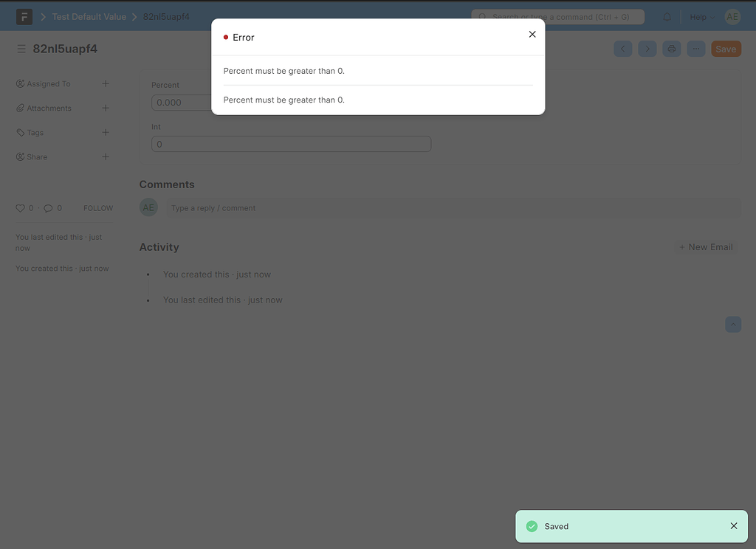Navigate forward using the right chevron button

647,48
